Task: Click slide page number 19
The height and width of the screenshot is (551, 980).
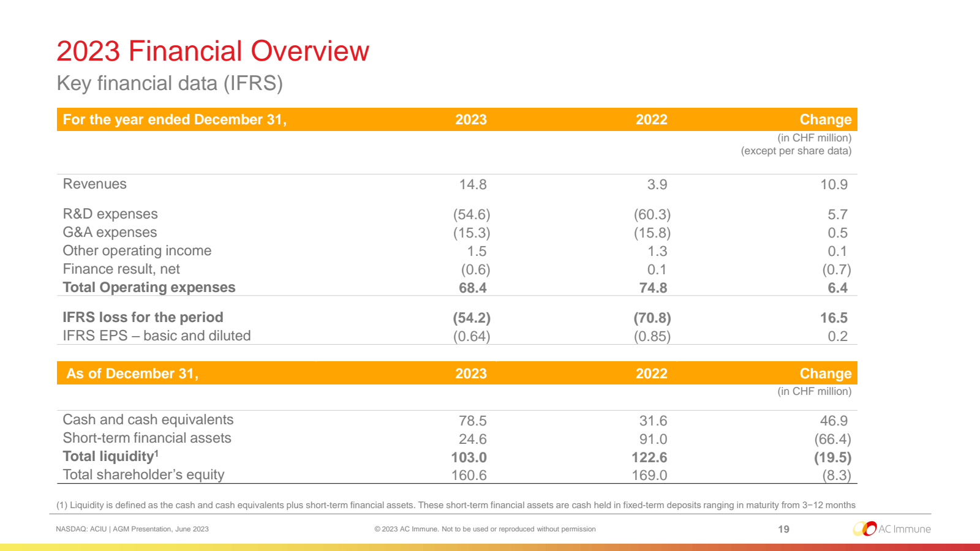Action: pyautogui.click(x=783, y=529)
